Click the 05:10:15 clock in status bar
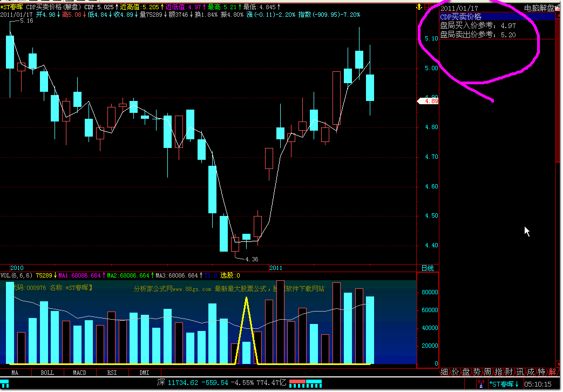 pyautogui.click(x=538, y=384)
